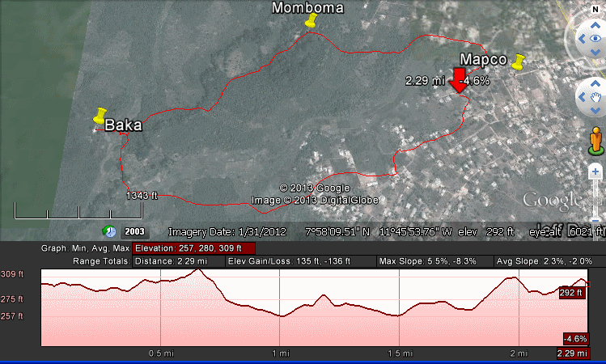Image resolution: width=606 pixels, height=364 pixels.
Task: Open historical imagery via clock icon
Action: (x=109, y=231)
